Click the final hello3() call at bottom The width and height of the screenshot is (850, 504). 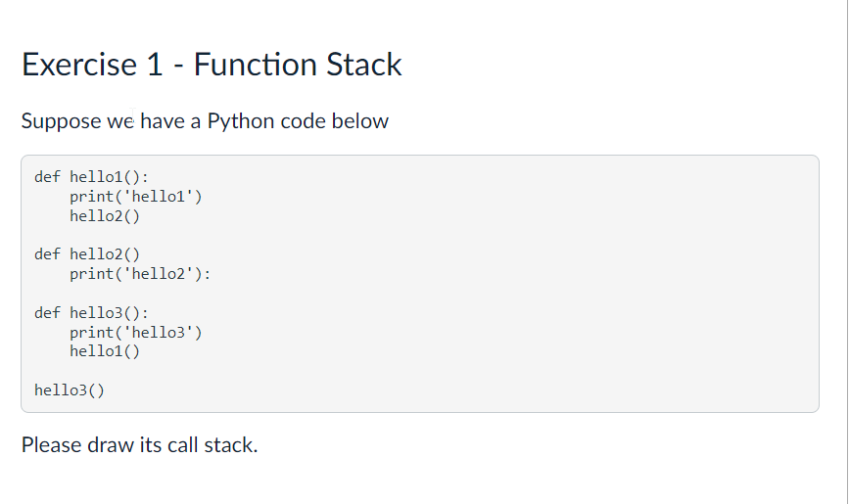click(x=70, y=390)
